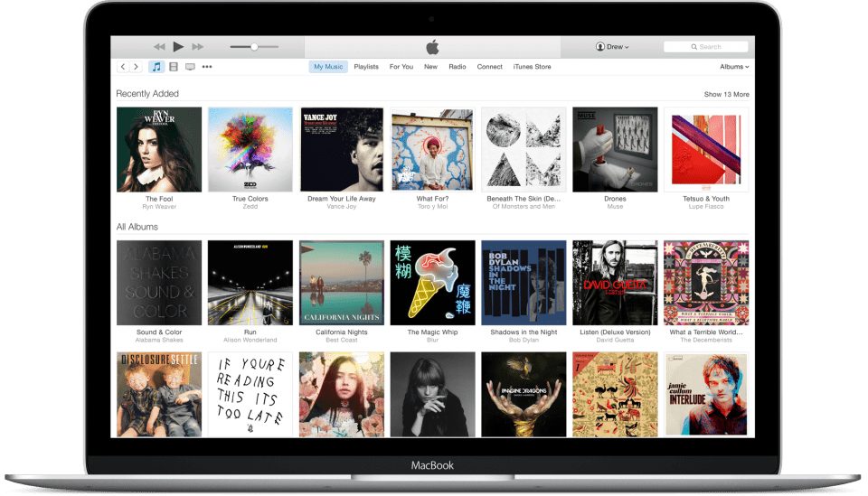This screenshot has width=868, height=496.
Task: Click the 'Of Monsters and Men' artist text
Action: coord(524,206)
